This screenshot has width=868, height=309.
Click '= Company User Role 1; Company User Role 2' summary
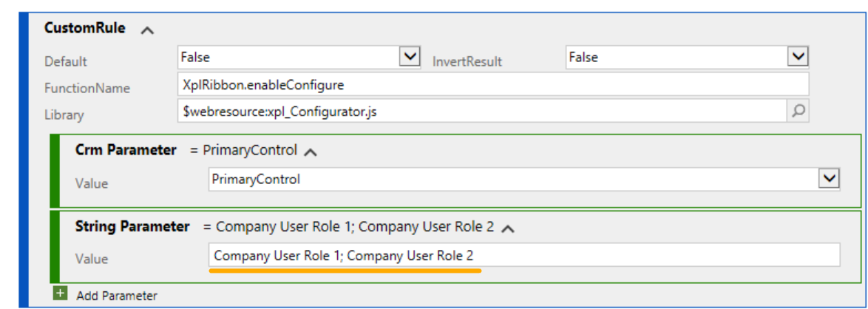348,226
